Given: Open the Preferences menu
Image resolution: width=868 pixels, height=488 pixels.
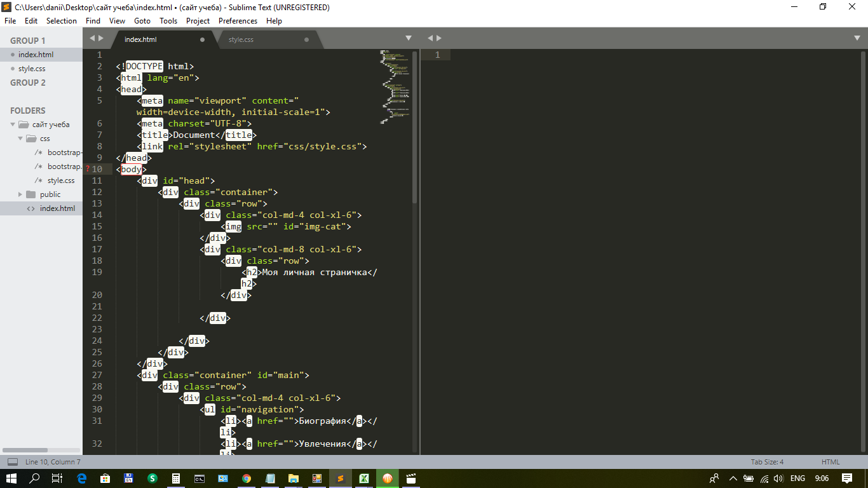Looking at the screenshot, I should click(238, 20).
